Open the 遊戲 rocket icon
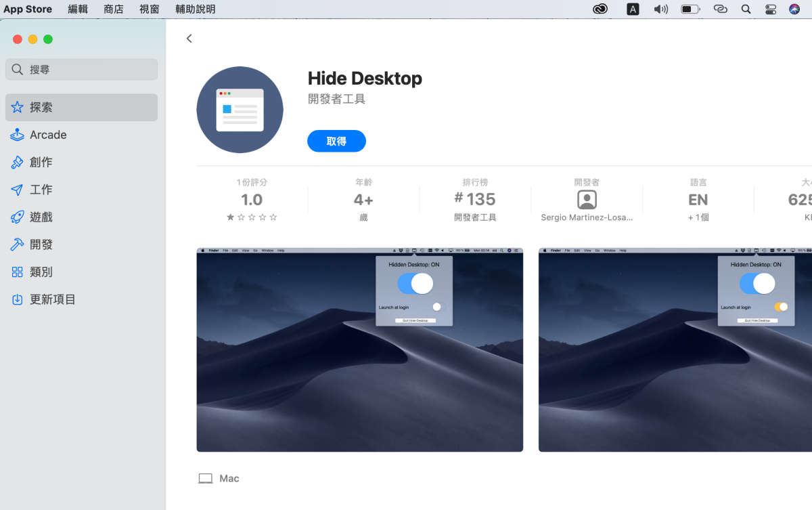This screenshot has width=812, height=510. 17,217
